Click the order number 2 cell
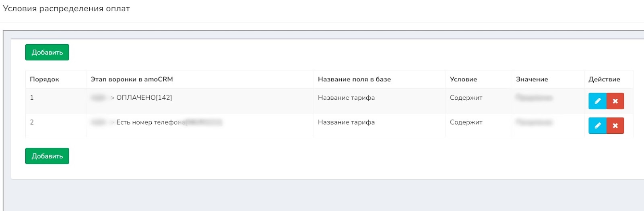 pos(32,122)
